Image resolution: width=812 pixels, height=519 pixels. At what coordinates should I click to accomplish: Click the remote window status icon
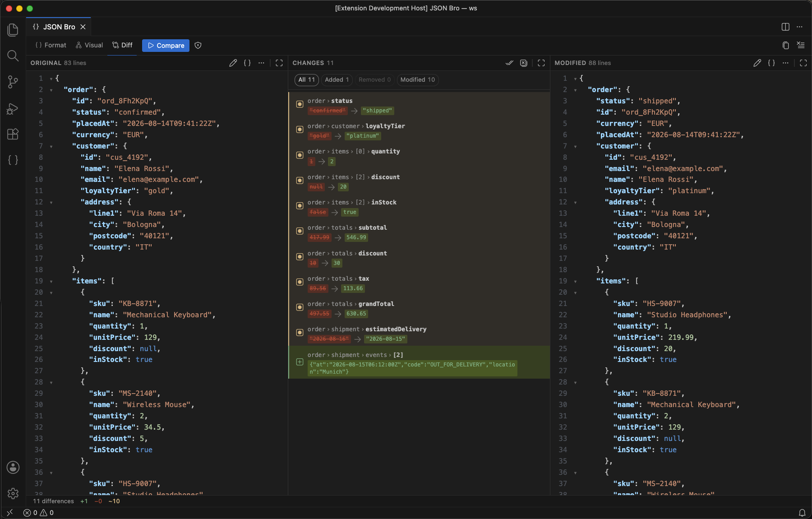coord(10,513)
